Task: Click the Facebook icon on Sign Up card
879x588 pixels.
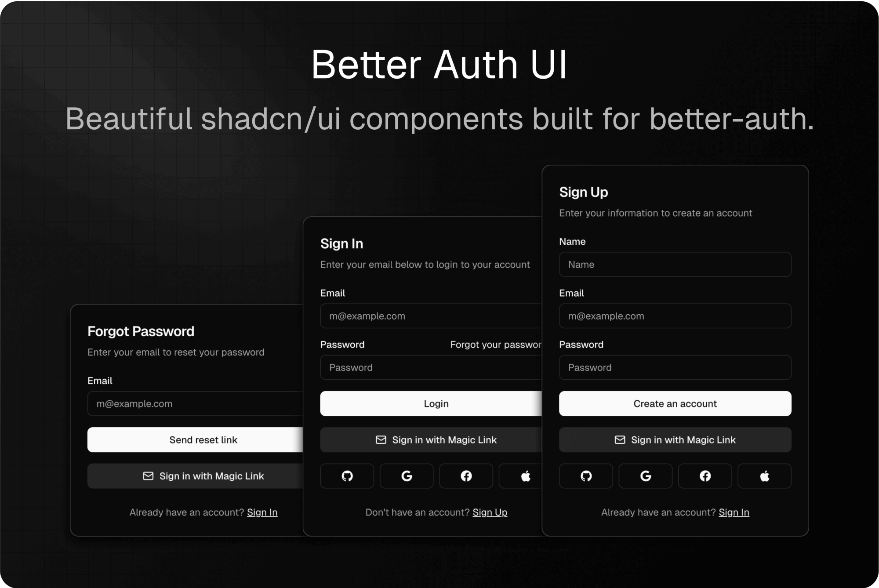Action: coord(705,475)
